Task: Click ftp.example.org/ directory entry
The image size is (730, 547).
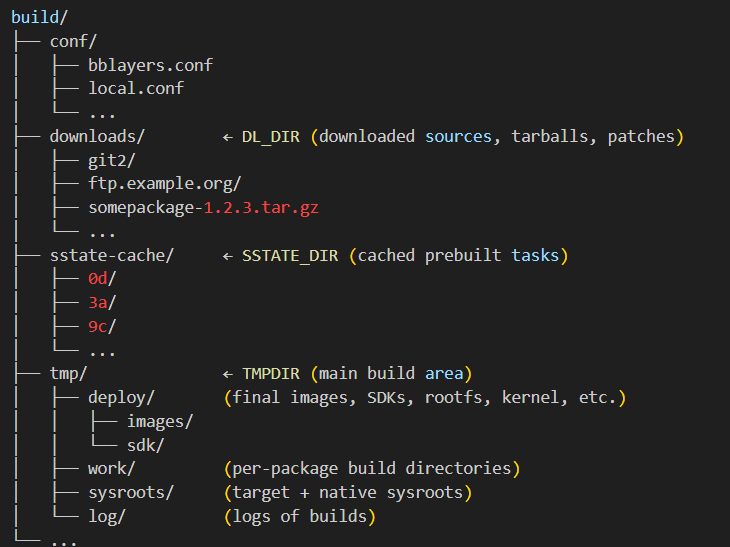Action: click(165, 184)
